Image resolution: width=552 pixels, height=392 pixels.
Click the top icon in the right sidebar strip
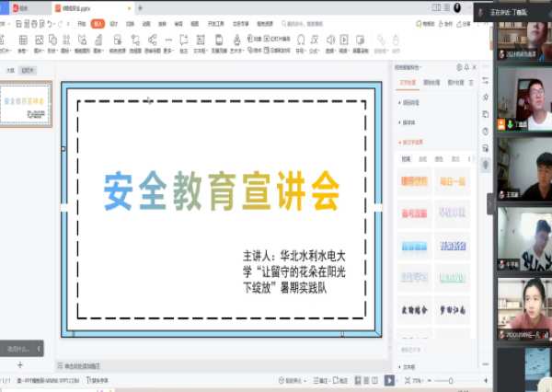click(x=486, y=80)
